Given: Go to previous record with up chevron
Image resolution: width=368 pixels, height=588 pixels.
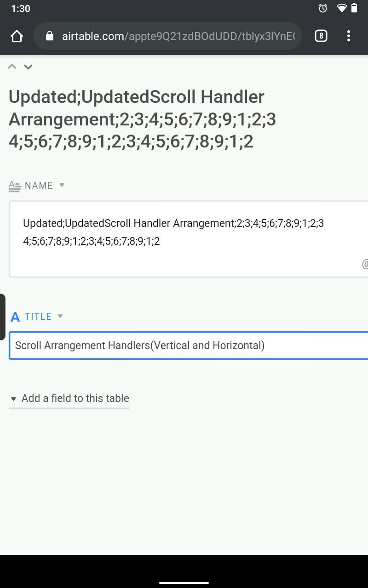Looking at the screenshot, I should point(12,67).
